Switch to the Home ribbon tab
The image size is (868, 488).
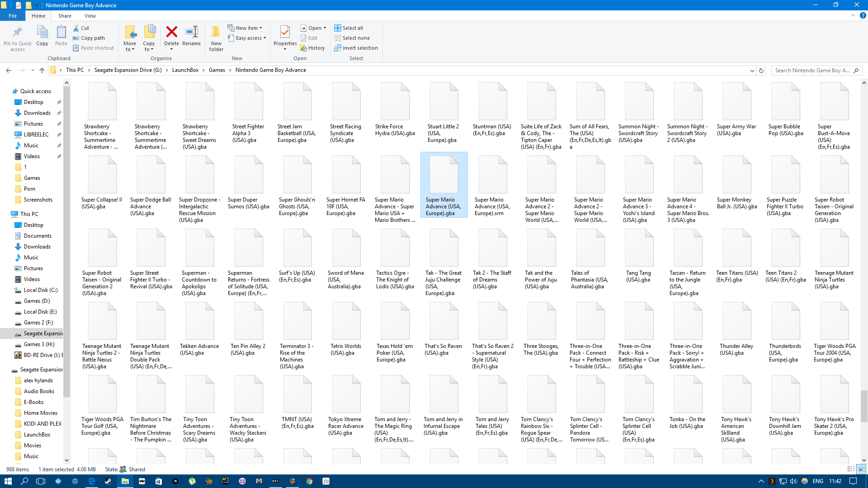point(38,16)
